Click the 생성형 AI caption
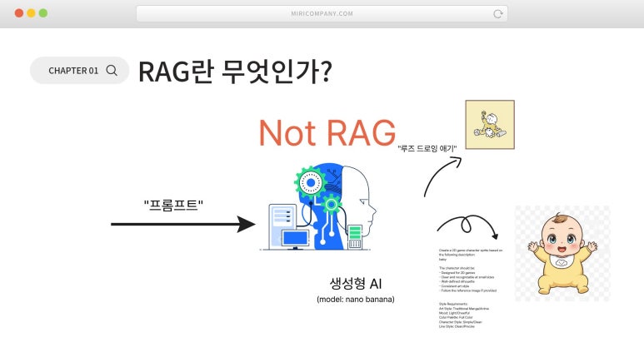 point(356,284)
